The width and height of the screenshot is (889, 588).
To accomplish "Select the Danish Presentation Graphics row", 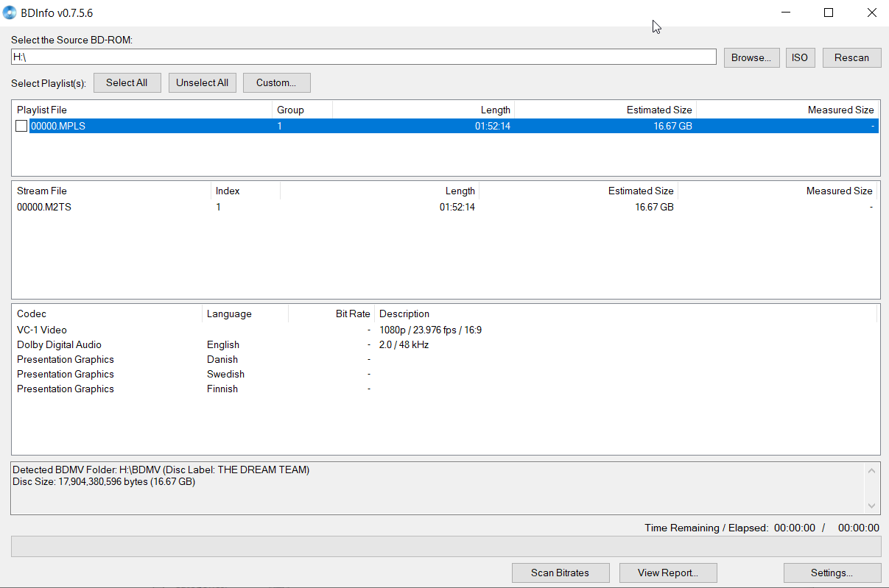I will coord(446,359).
